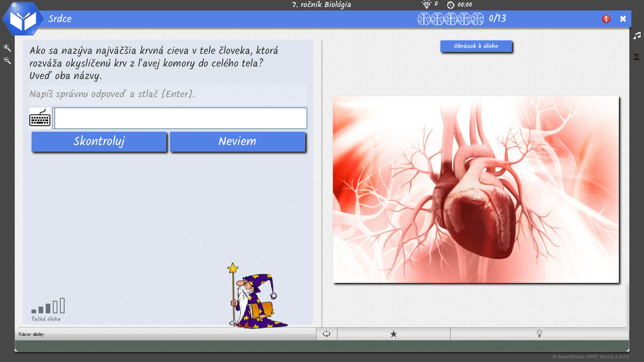The height and width of the screenshot is (362, 644).
Task: Click the star favorite icon in bottom bar
Action: coord(394,334)
